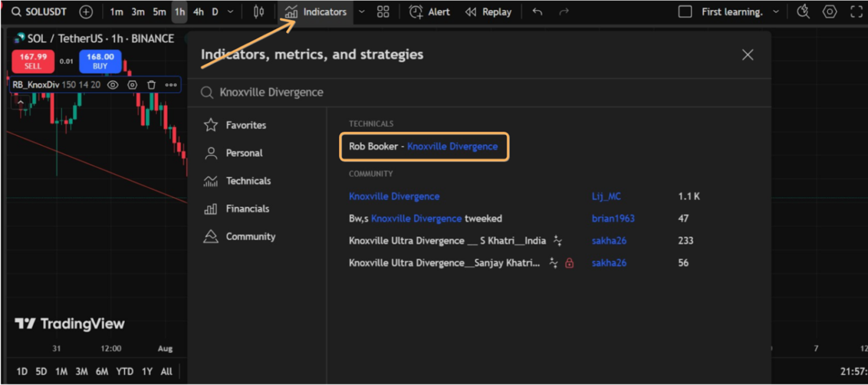Expand indicator favorites dropdown arrow

[x=362, y=12]
